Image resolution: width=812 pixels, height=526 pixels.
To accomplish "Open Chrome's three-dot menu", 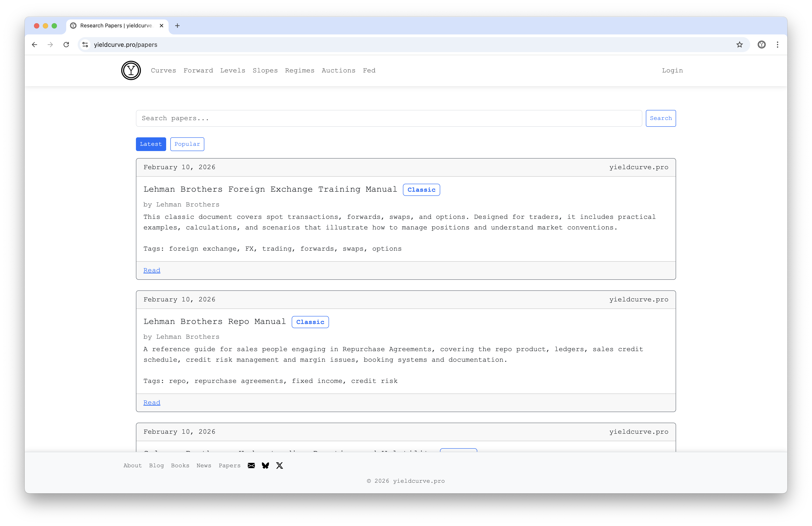I will [778, 45].
